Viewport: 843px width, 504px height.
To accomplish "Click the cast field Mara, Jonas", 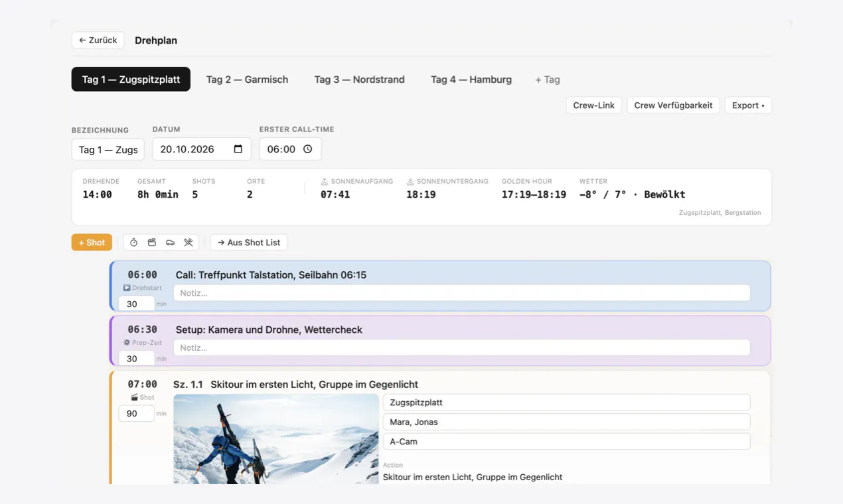I will [567, 422].
